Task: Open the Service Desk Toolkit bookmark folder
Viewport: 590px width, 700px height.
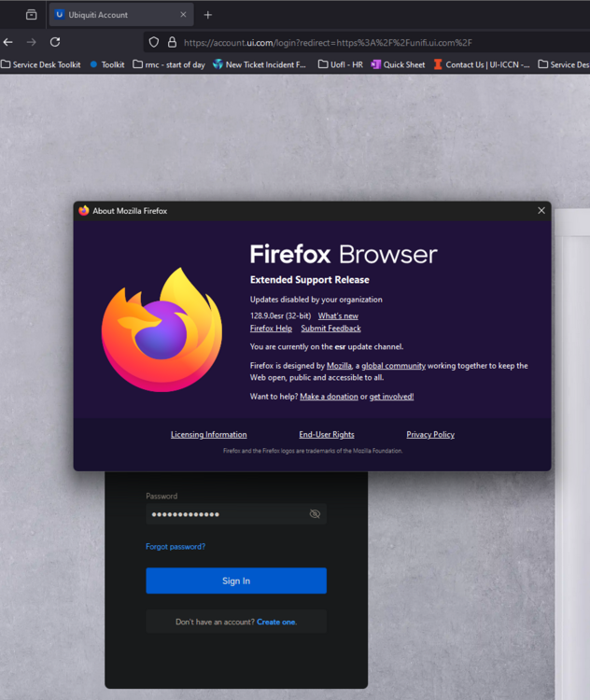Action: (x=41, y=64)
